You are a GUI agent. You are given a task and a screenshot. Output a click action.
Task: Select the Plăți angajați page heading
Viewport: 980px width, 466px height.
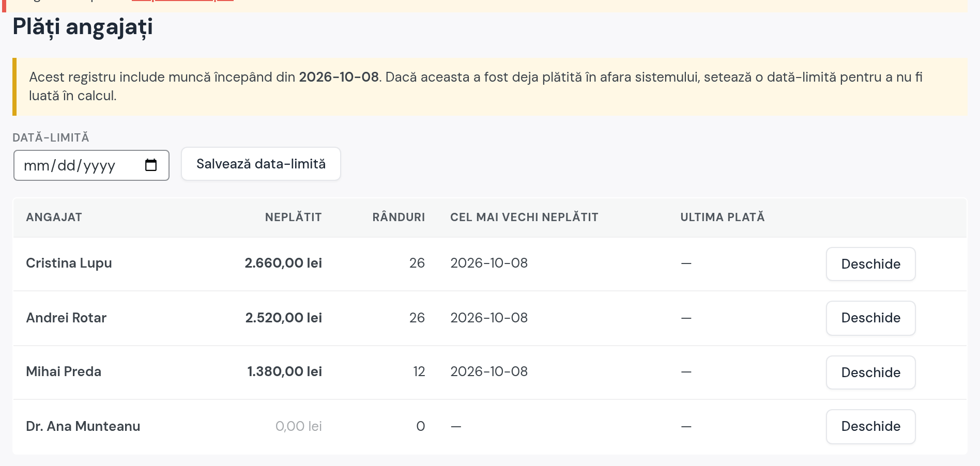click(x=83, y=27)
